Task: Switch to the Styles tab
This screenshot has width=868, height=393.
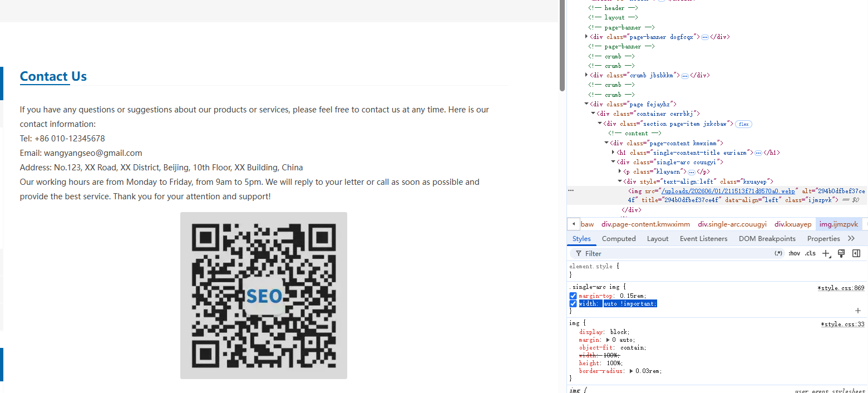Action: tap(581, 238)
